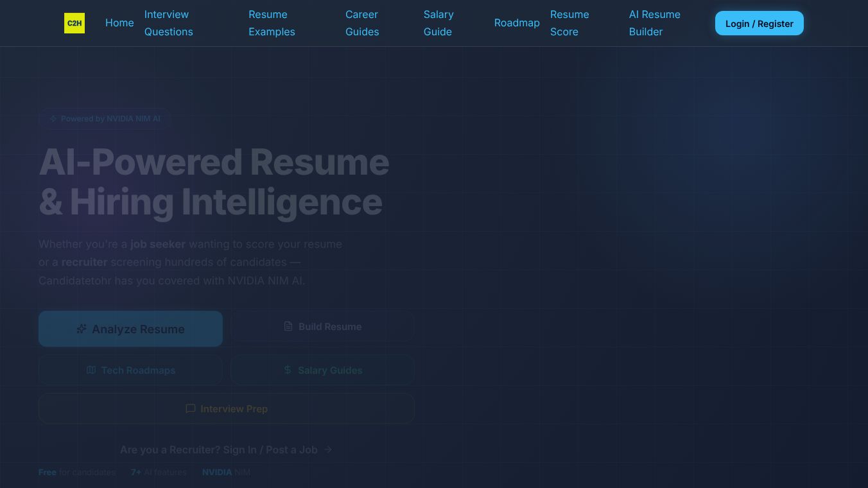Open Salary Guide nav item
The height and width of the screenshot is (488, 868).
[x=438, y=23]
